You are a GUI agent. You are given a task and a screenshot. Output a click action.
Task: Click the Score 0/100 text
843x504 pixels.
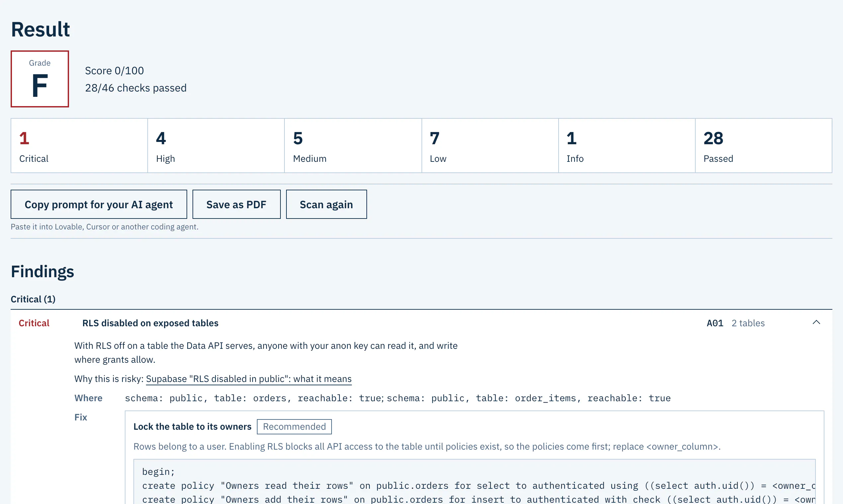click(x=114, y=71)
